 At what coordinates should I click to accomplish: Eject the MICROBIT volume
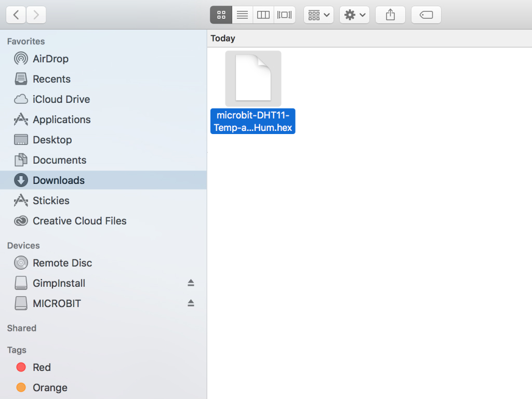point(191,303)
